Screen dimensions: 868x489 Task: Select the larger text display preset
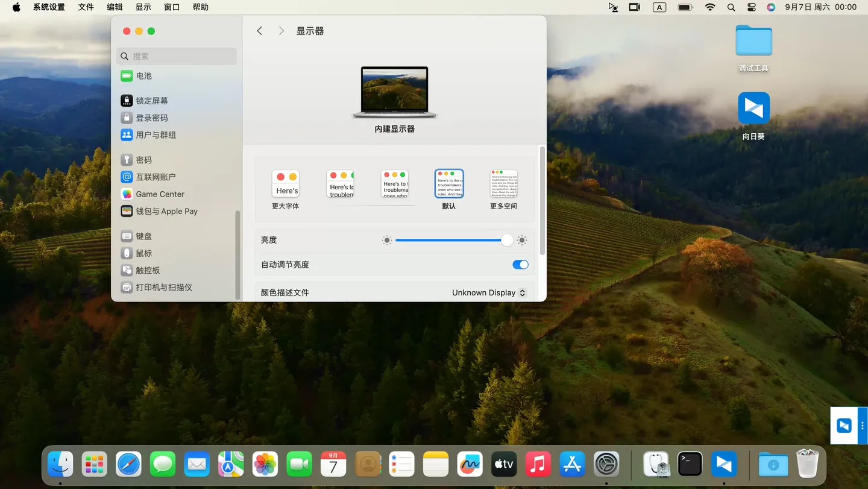click(x=285, y=183)
